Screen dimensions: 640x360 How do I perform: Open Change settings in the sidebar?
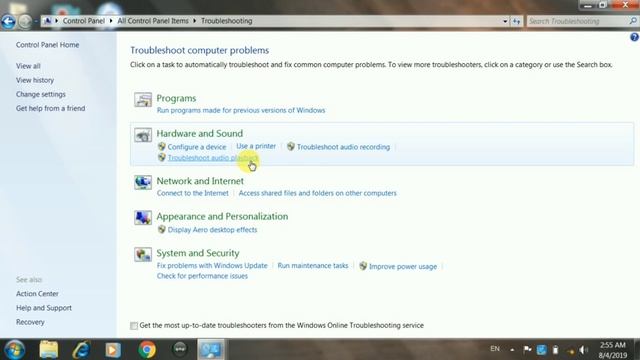click(x=40, y=94)
